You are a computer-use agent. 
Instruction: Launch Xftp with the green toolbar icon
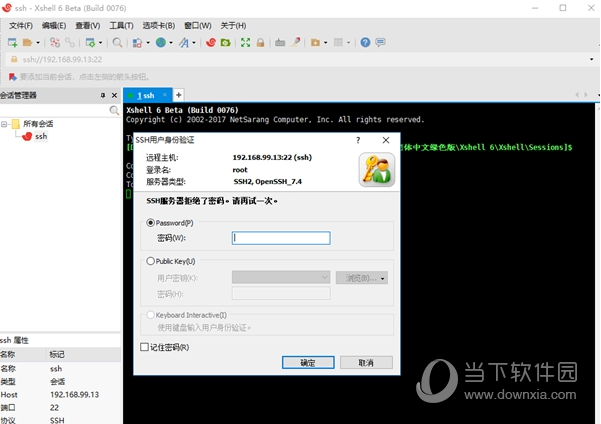[x=225, y=43]
